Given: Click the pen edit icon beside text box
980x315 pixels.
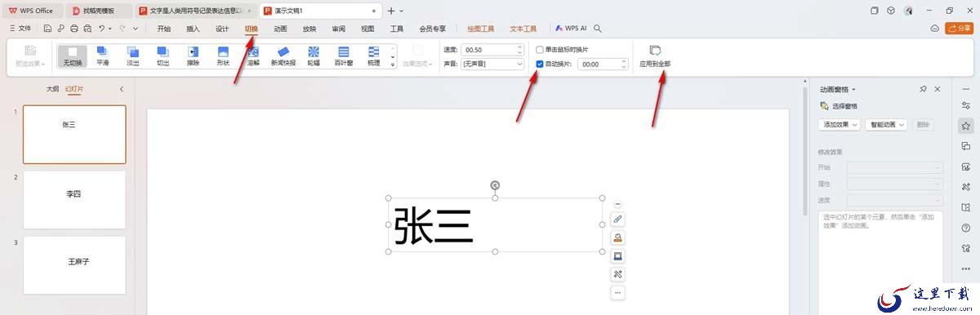Looking at the screenshot, I should [617, 220].
